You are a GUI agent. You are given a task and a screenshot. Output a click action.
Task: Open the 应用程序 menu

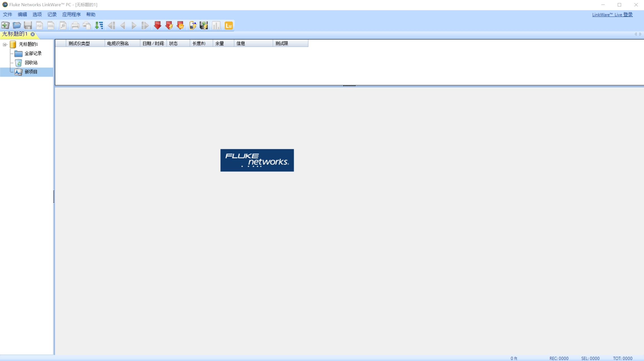coord(71,14)
